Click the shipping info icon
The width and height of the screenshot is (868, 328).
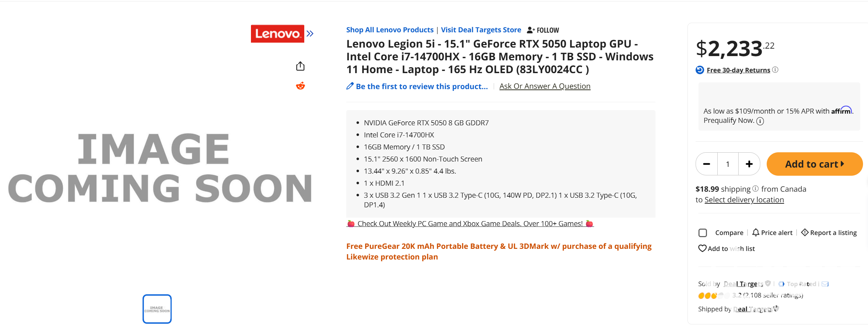(x=755, y=188)
